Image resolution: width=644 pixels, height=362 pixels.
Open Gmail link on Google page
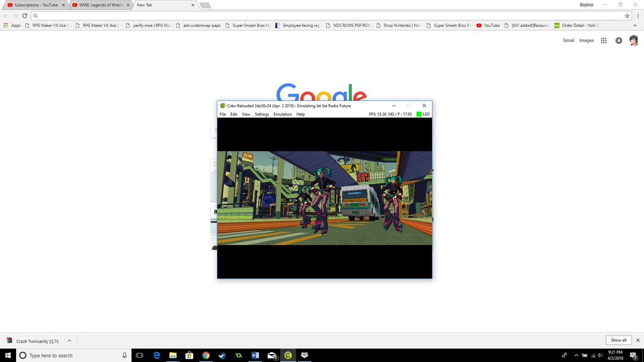pos(568,40)
